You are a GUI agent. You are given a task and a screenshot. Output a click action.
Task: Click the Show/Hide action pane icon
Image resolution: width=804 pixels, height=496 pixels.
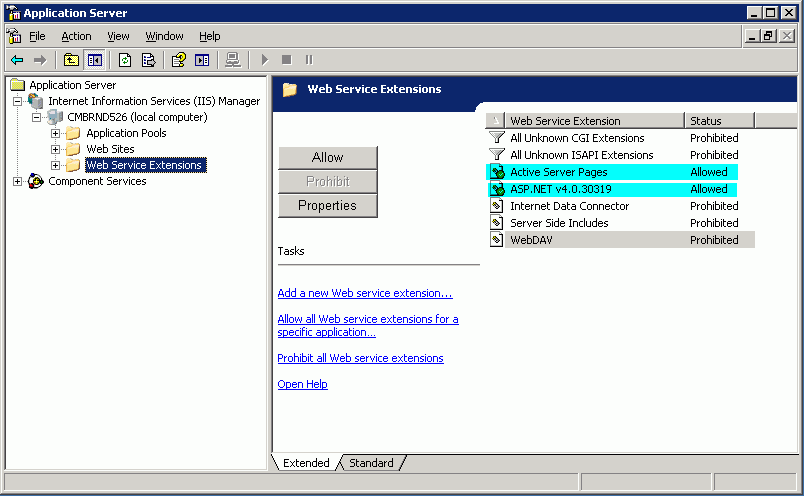(x=202, y=61)
